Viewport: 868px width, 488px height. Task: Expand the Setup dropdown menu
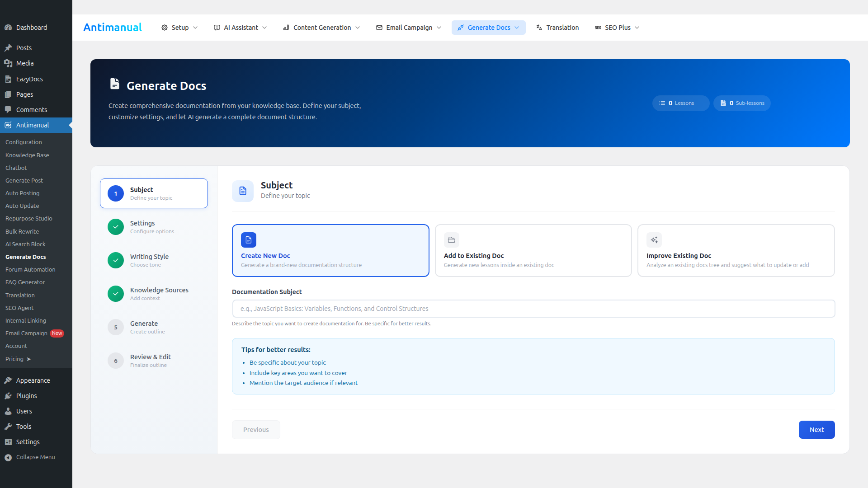[179, 28]
